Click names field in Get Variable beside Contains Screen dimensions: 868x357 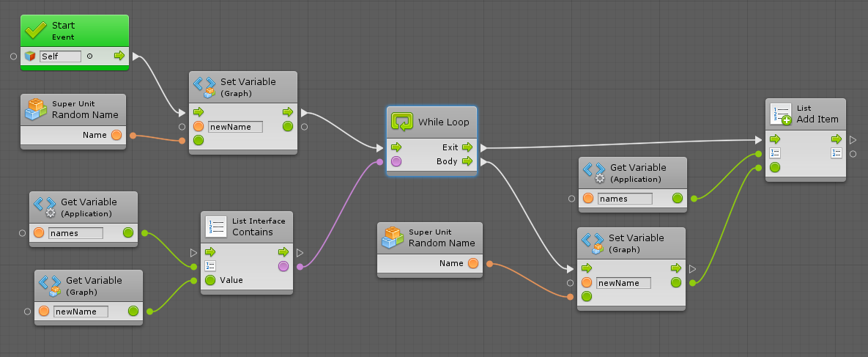pos(75,233)
